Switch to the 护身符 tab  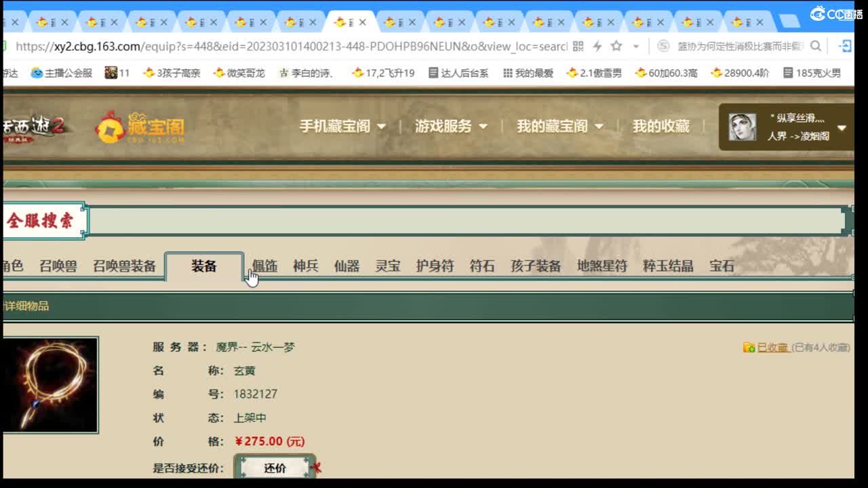click(435, 266)
